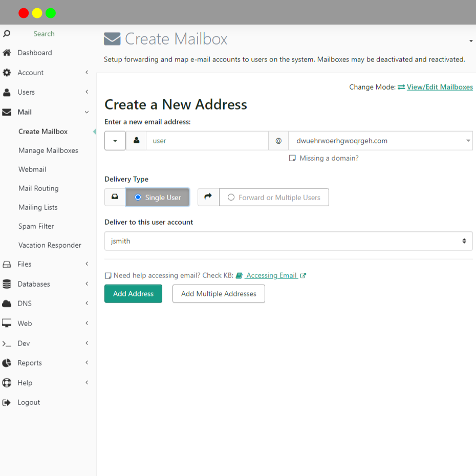Open Manage Mailboxes in the Mail menu

point(48,150)
